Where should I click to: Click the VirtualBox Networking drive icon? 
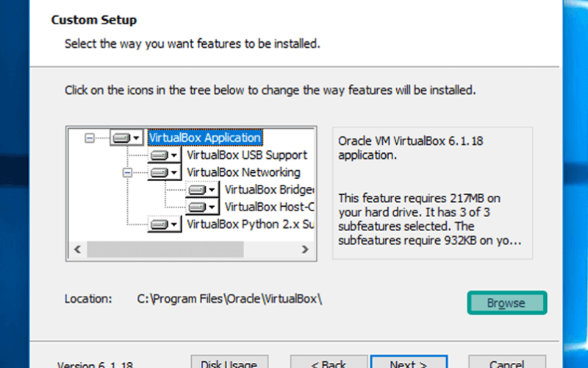pos(159,172)
